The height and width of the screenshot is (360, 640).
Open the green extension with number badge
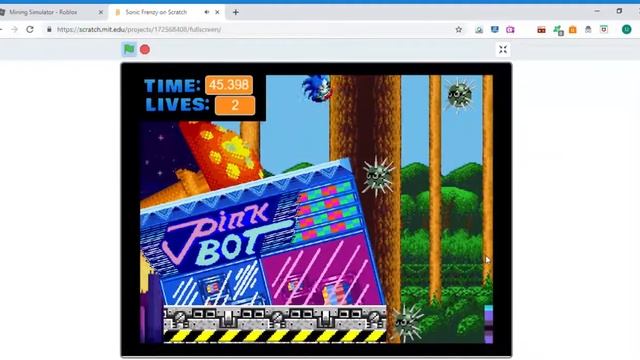click(558, 30)
